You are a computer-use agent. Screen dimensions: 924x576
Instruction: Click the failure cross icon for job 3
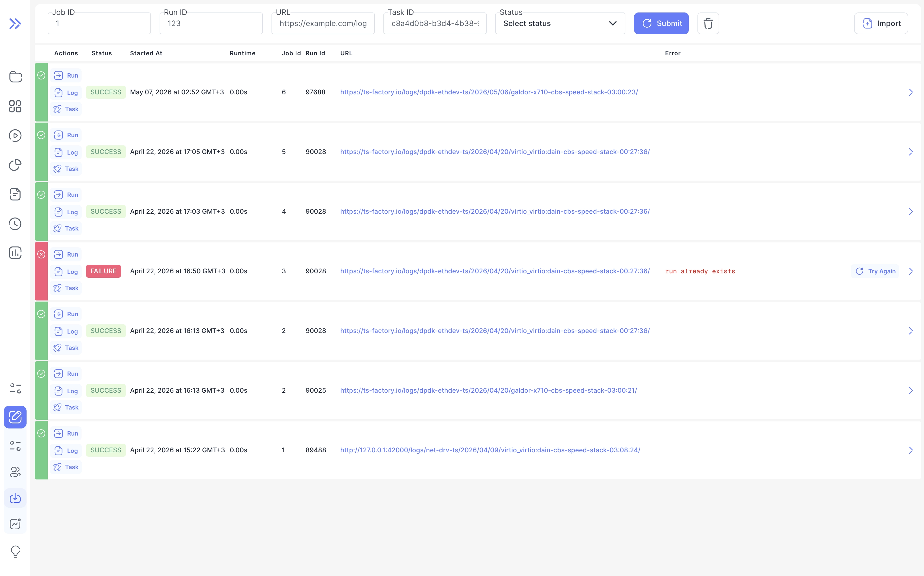(41, 254)
